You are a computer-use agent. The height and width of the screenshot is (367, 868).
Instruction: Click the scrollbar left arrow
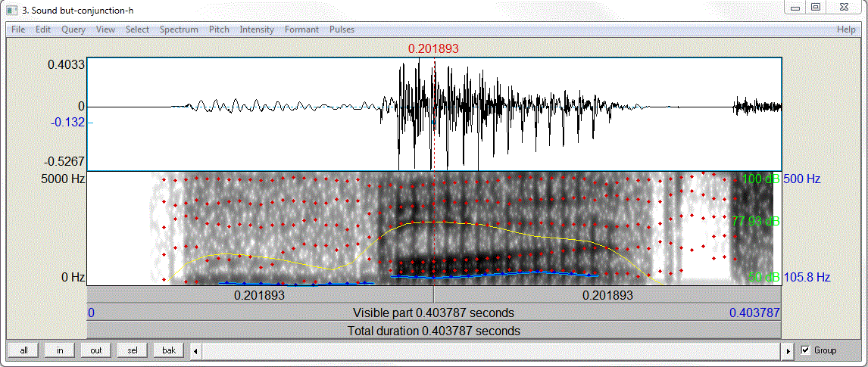195,350
